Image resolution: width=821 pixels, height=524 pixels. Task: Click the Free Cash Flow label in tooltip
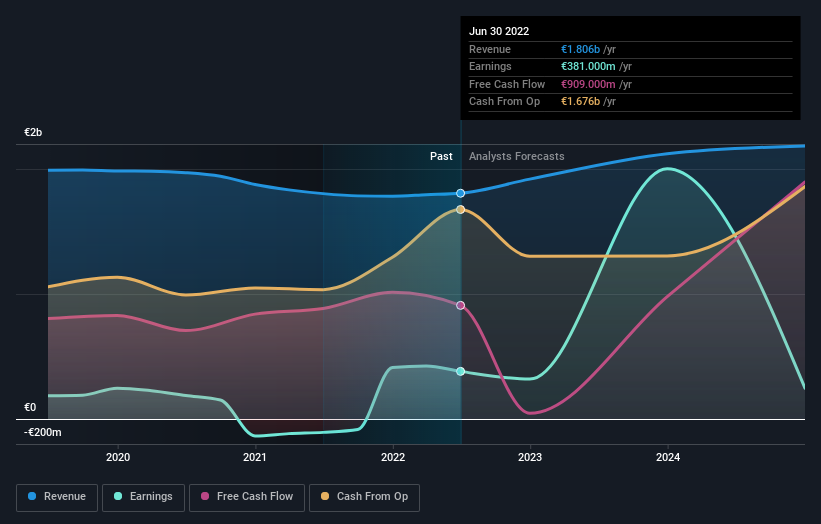pyautogui.click(x=507, y=84)
